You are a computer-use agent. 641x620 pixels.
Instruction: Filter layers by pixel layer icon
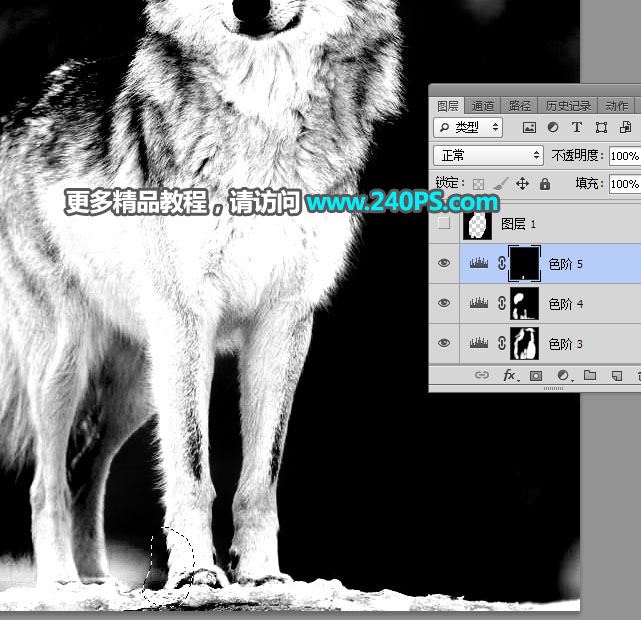point(529,128)
